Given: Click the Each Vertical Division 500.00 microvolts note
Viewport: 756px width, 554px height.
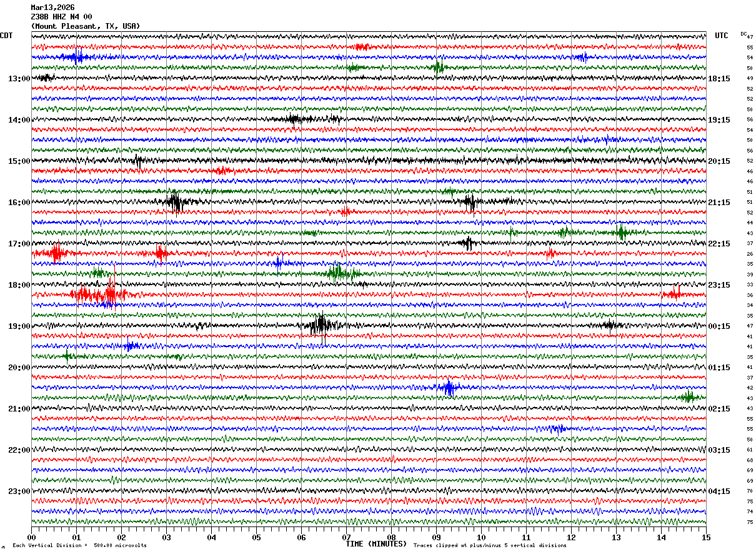Looking at the screenshot, I should (79, 546).
